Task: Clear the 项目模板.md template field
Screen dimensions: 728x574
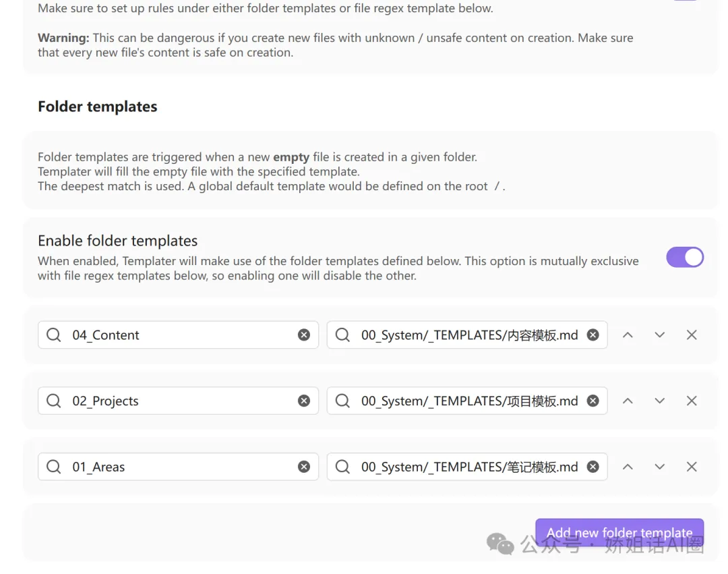Action: pyautogui.click(x=593, y=401)
